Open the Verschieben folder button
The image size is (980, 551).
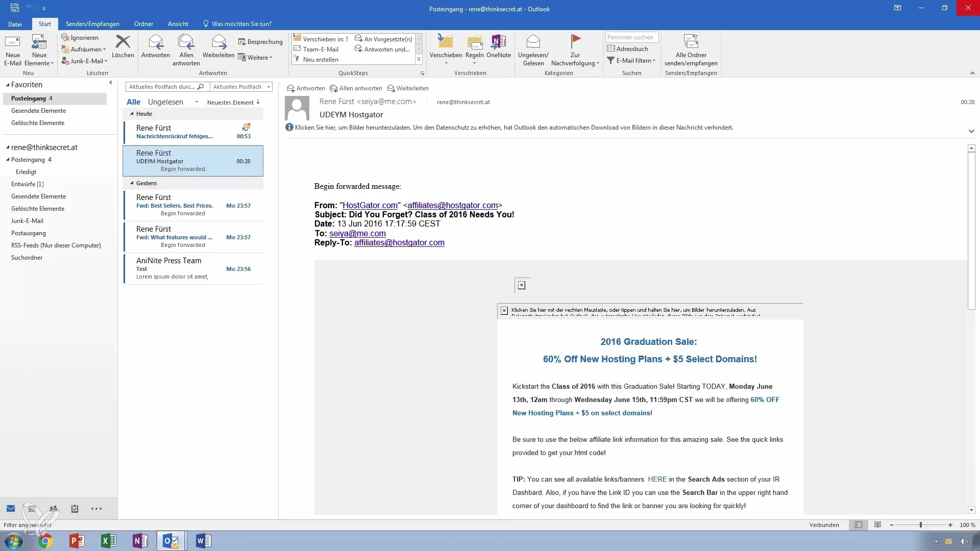point(446,49)
